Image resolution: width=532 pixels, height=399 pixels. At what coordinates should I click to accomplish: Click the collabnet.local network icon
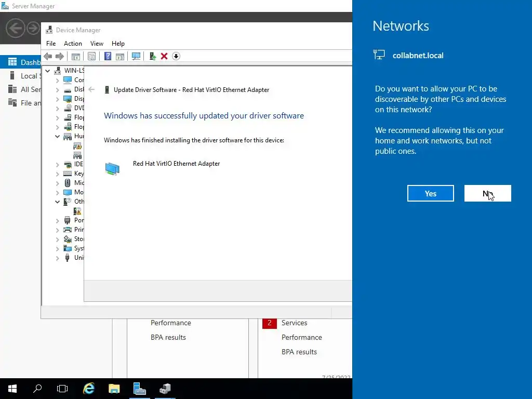(x=379, y=55)
